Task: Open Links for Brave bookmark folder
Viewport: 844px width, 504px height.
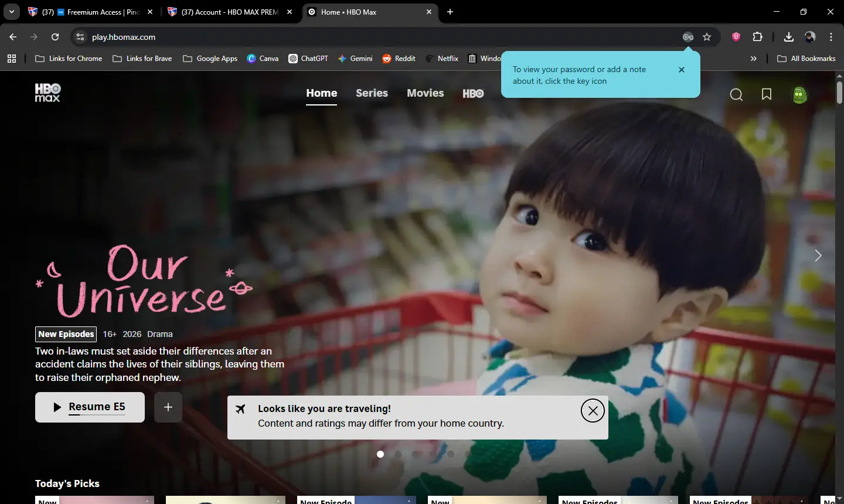Action: (142, 59)
